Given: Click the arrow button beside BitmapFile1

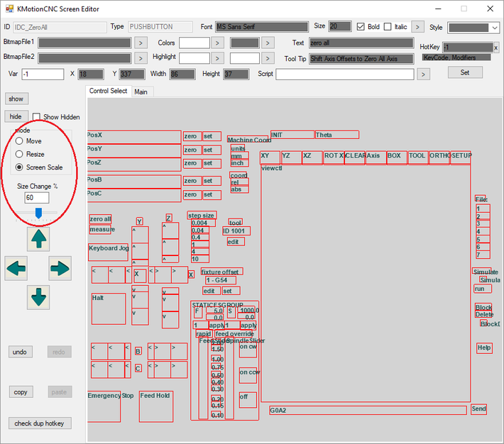Looking at the screenshot, I should 141,43.
